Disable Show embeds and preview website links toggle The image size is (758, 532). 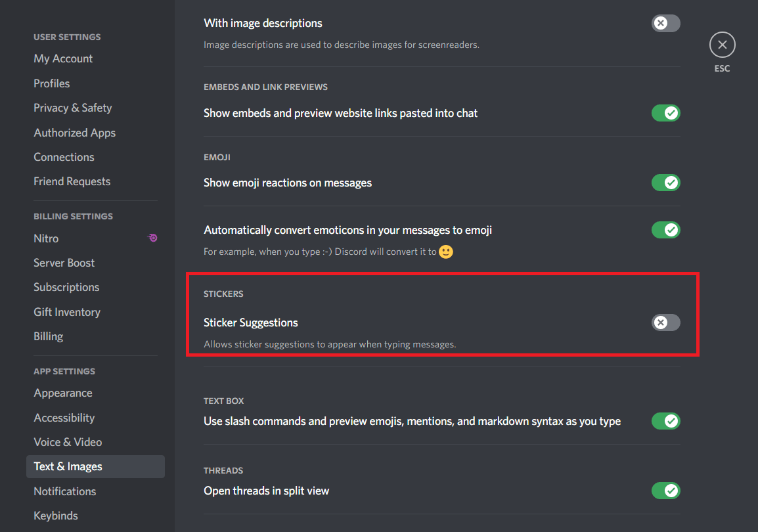point(665,113)
